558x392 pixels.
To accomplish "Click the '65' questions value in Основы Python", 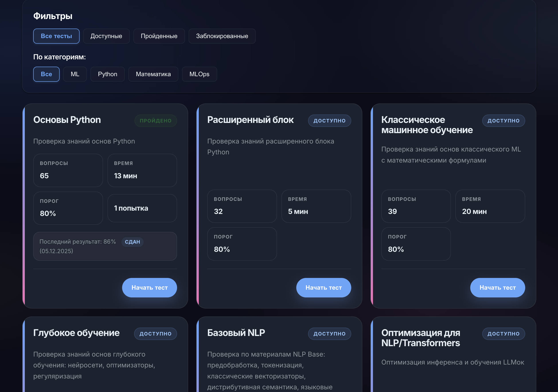I will click(x=44, y=176).
